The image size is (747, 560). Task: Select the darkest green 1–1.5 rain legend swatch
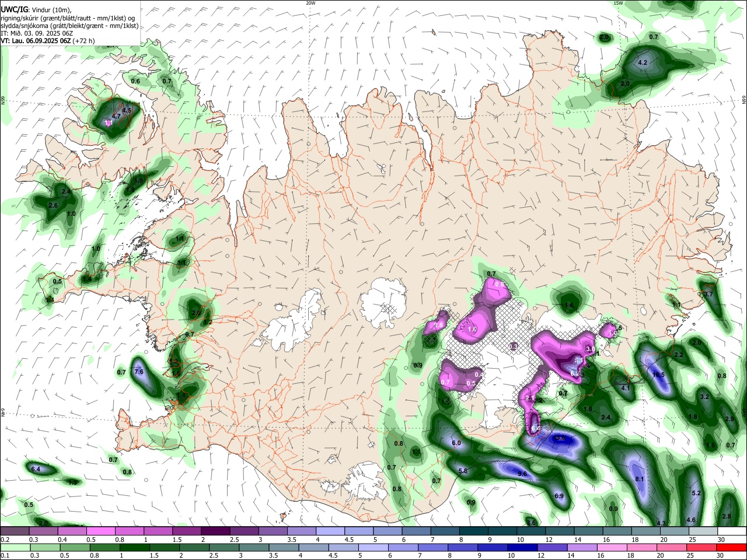coord(134,547)
